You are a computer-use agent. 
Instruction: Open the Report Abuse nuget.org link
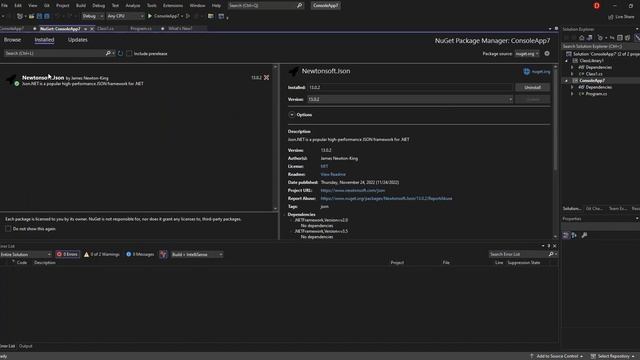pyautogui.click(x=386, y=198)
